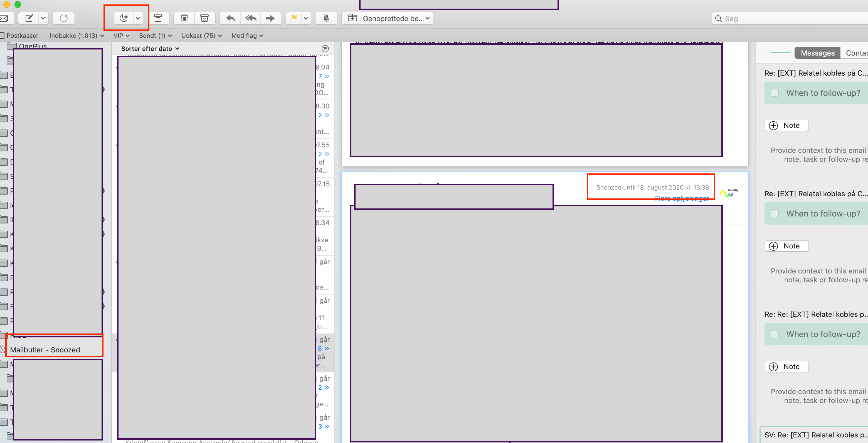Viewport: 868px width, 443px height.
Task: Open the flag color dropdown arrow
Action: (306, 18)
